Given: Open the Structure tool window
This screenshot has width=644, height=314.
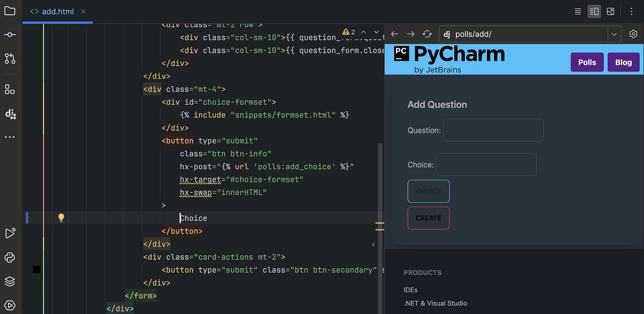Looking at the screenshot, I should 10,90.
